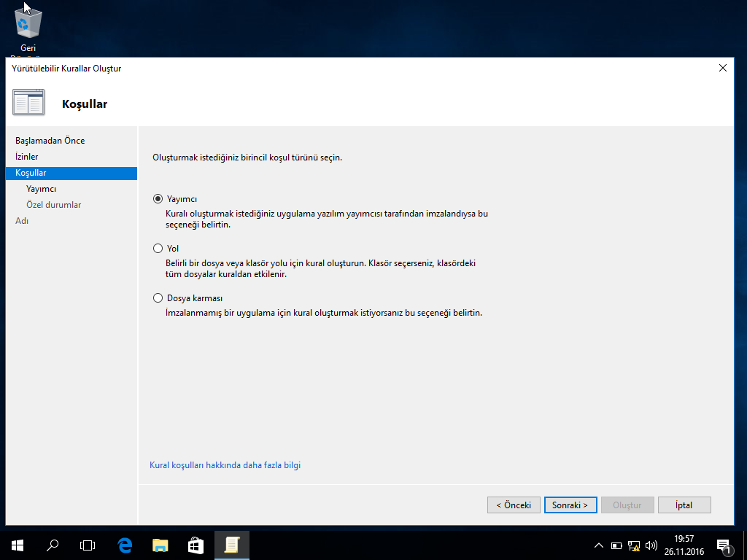
Task: Click the volume speaker icon in tray
Action: 651,545
